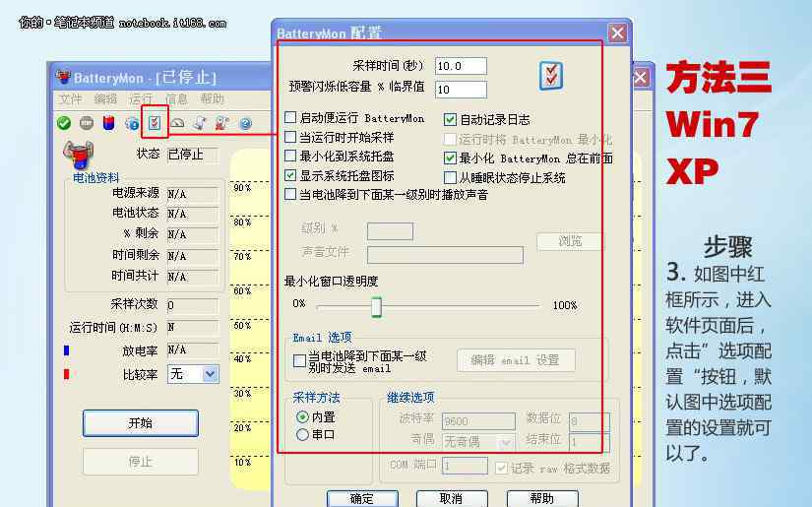Click the red 比较率 legend marker
The width and height of the screenshot is (812, 507).
66,374
